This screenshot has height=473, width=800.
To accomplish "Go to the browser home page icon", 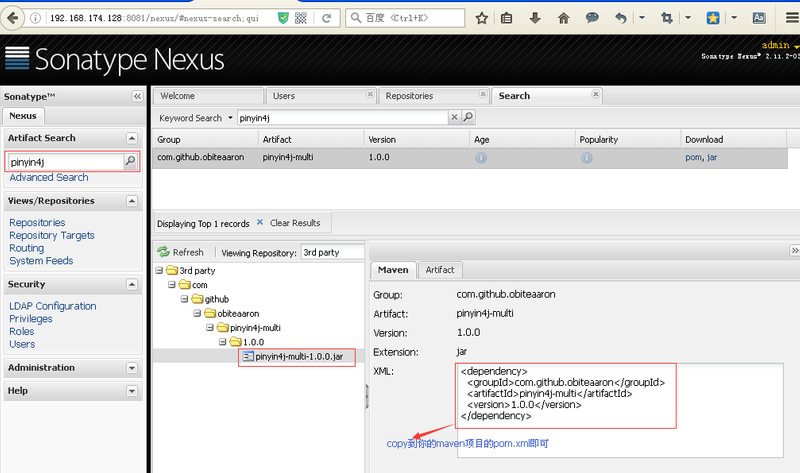I will pyautogui.click(x=563, y=18).
